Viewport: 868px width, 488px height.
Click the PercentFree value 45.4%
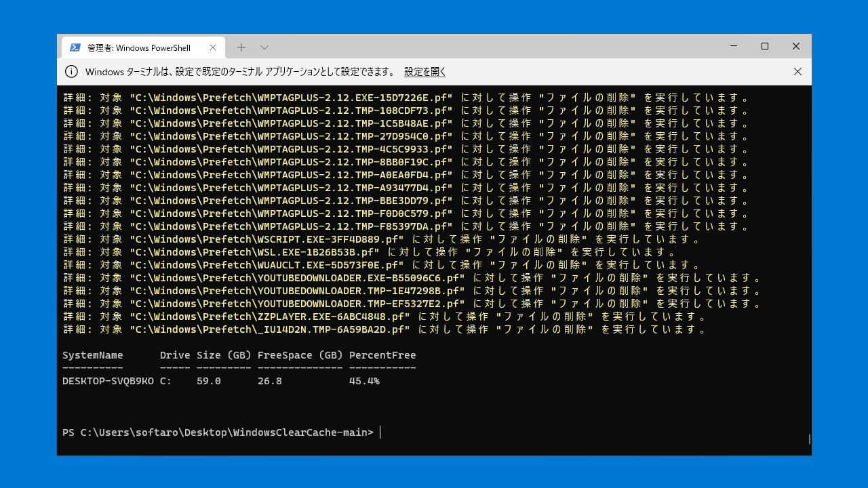(x=364, y=381)
